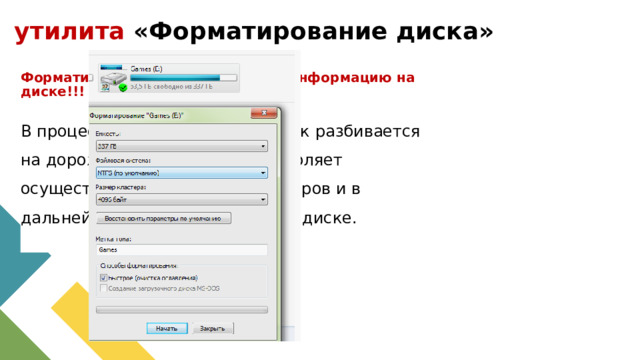Click the Games (E:) disk usage bar
Viewport: 640px width, 360px height.
point(183,78)
